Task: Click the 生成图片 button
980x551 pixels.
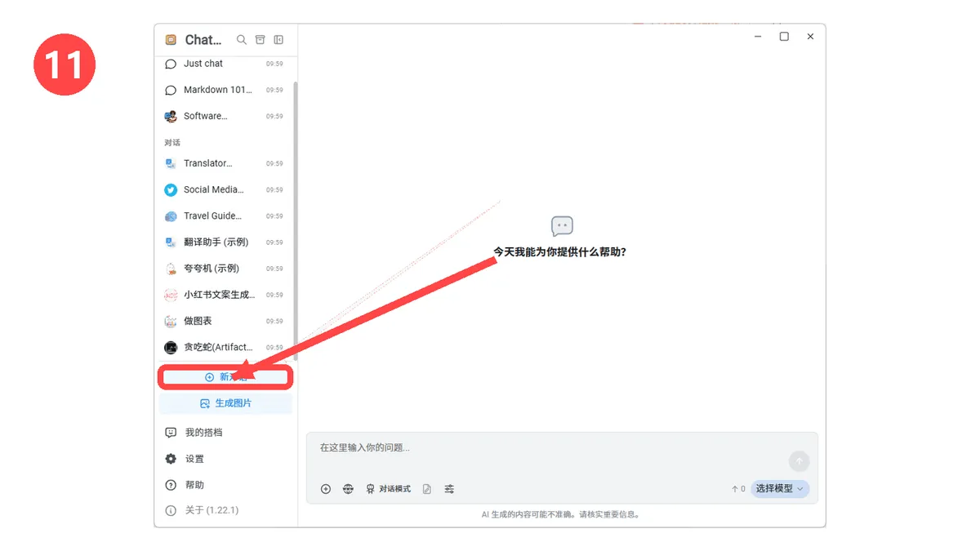Action: [x=225, y=403]
